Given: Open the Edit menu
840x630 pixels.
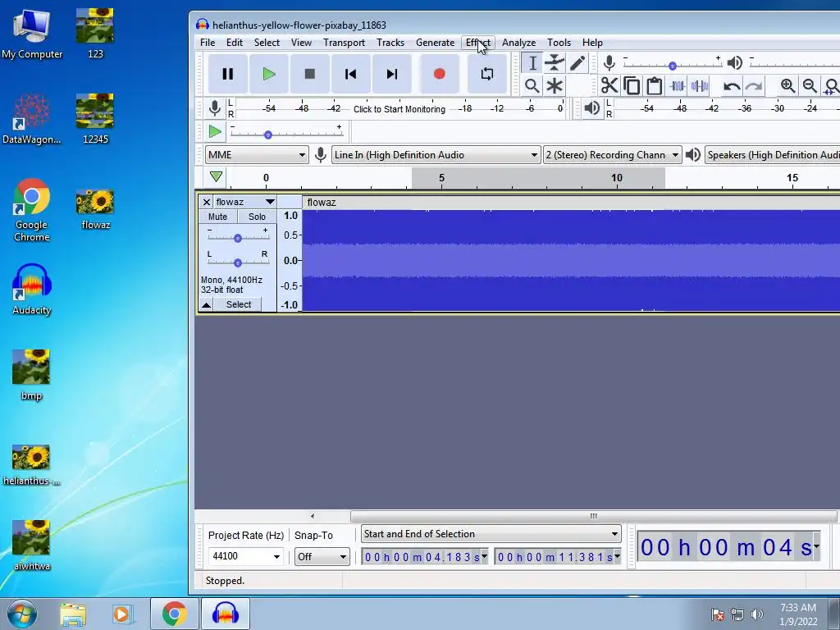Looking at the screenshot, I should (x=234, y=43).
